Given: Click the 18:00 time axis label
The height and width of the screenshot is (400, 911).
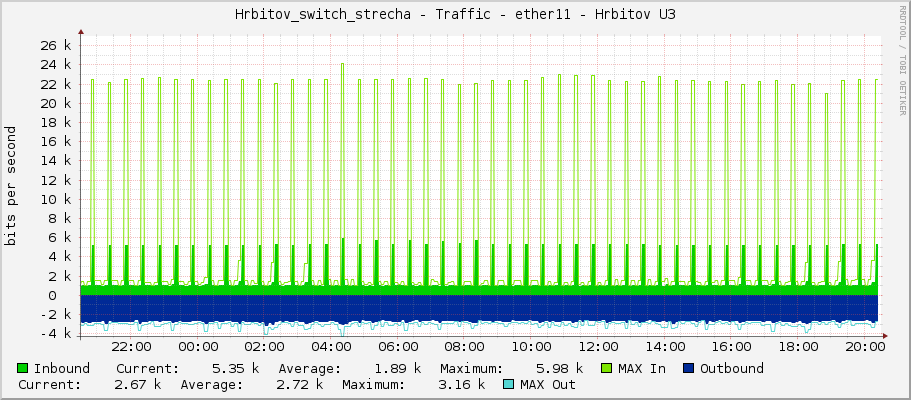Looking at the screenshot, I should pyautogui.click(x=799, y=347).
